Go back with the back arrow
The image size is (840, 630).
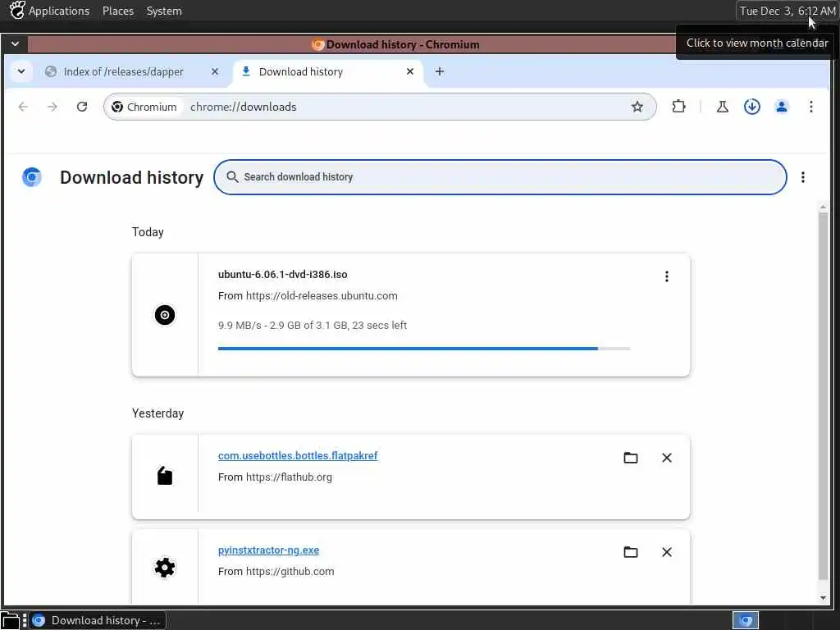click(x=23, y=107)
